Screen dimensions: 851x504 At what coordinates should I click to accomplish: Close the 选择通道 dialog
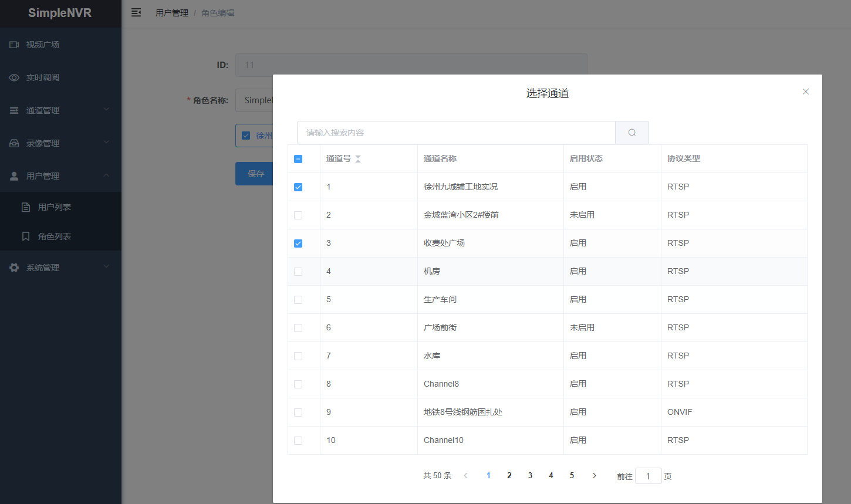tap(806, 92)
